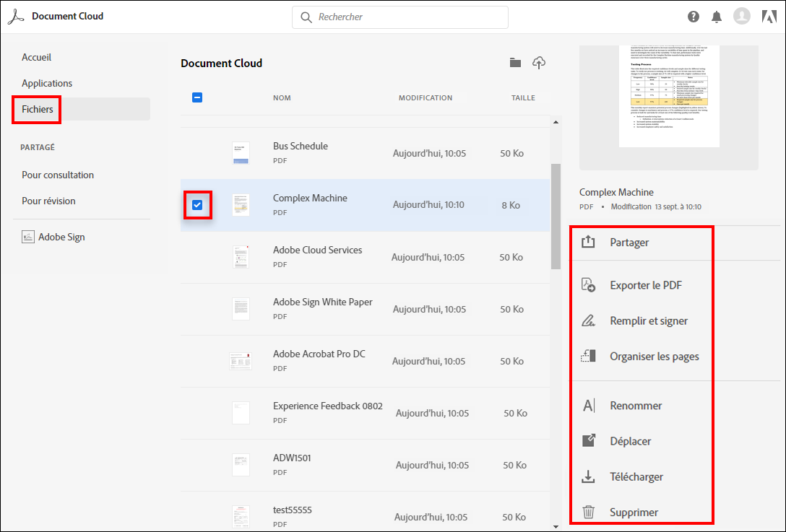Open Adobe Sign from the sidebar
This screenshot has height=532, width=786.
[x=61, y=237]
